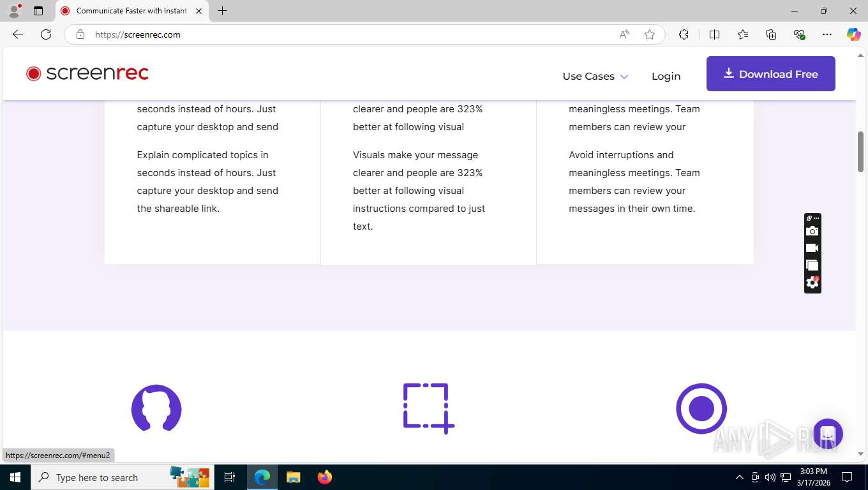Go back with browser back arrow
This screenshot has width=868, height=490.
(18, 34)
